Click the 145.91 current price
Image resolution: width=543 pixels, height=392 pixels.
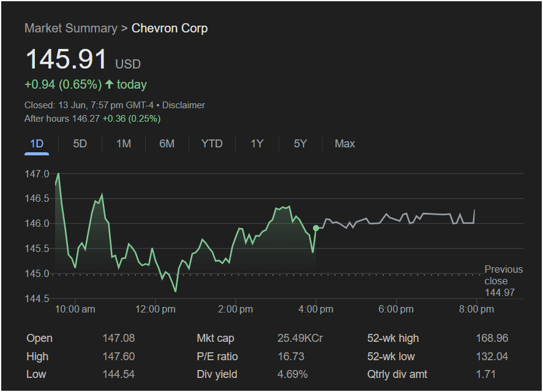pos(66,59)
